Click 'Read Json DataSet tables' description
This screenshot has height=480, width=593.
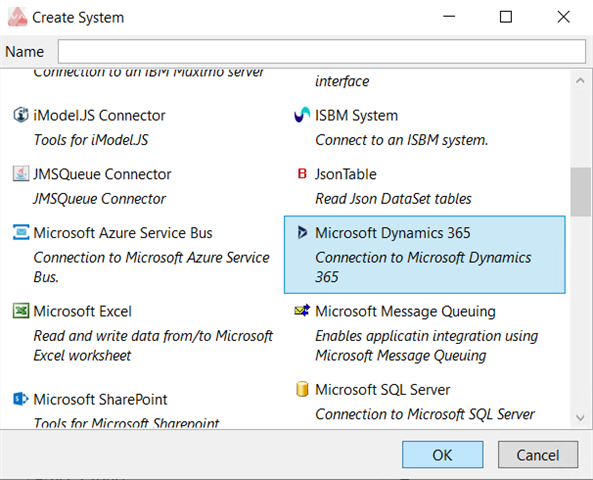point(393,199)
